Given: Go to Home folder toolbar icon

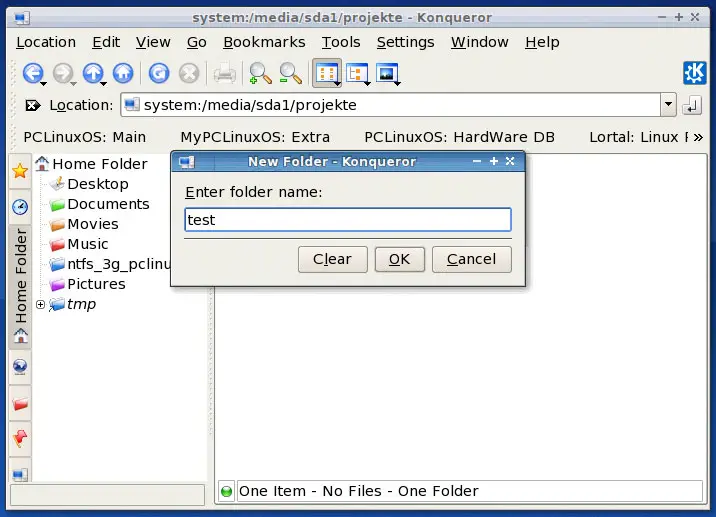Looking at the screenshot, I should click(123, 73).
